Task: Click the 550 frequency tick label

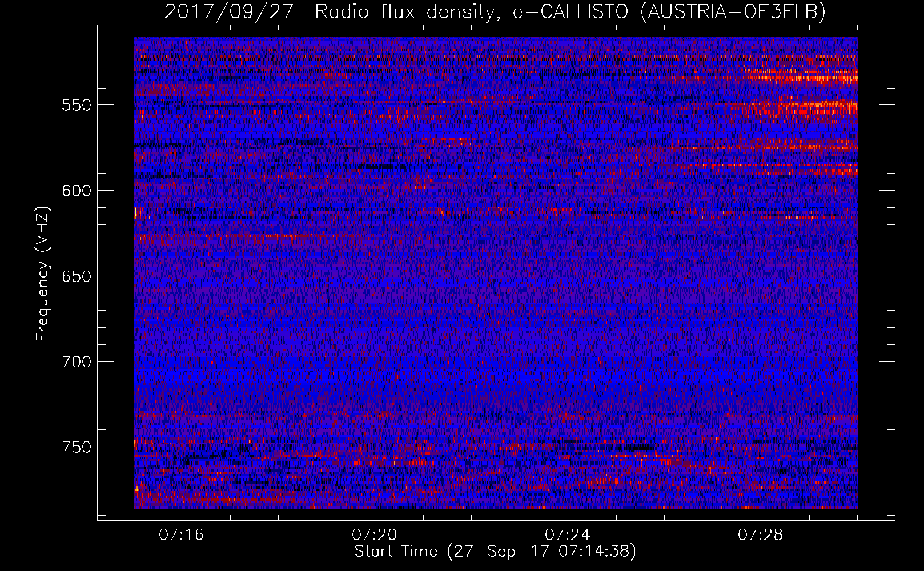Action: coord(77,105)
